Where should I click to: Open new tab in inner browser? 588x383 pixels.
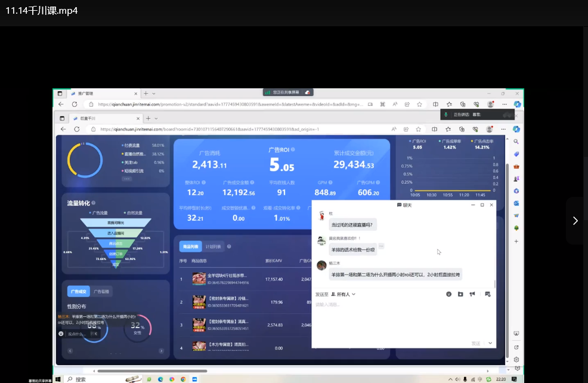pos(148,118)
